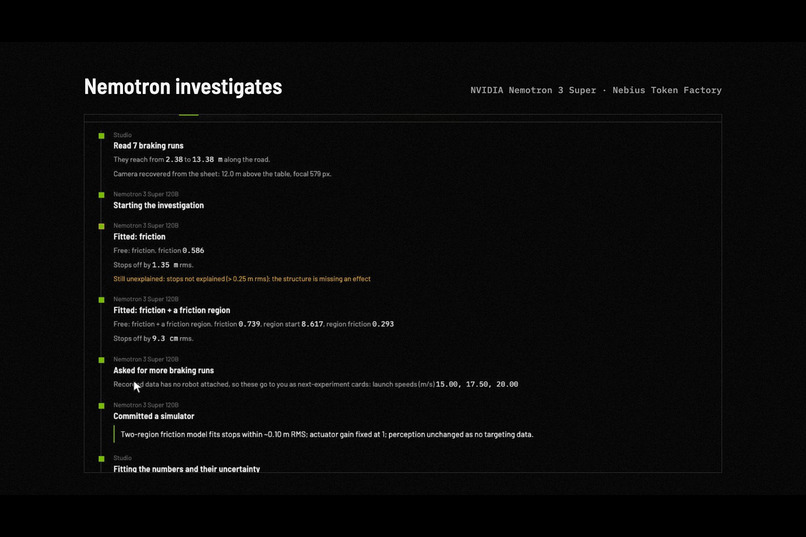Open the Fitted: friction + a friction region title
This screenshot has height=537, width=806.
click(x=172, y=310)
